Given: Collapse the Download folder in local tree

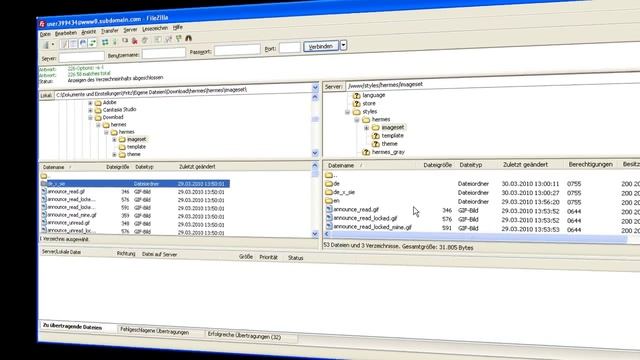Looking at the screenshot, I should pos(90,118).
